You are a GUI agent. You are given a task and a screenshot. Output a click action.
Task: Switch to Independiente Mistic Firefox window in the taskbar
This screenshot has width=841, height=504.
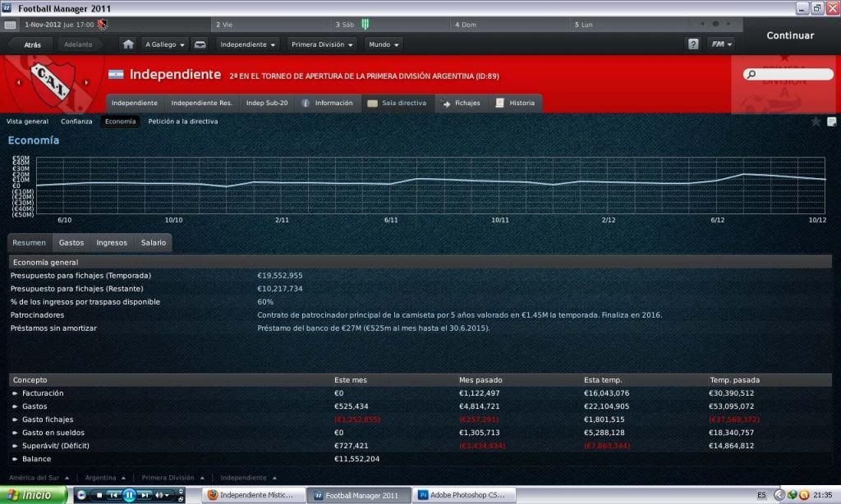(x=255, y=495)
